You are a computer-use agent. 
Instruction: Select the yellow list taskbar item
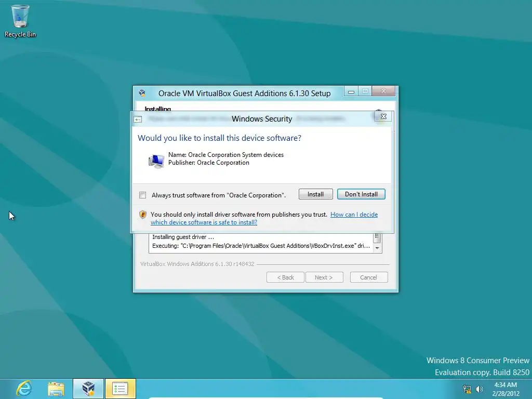[x=120, y=389]
